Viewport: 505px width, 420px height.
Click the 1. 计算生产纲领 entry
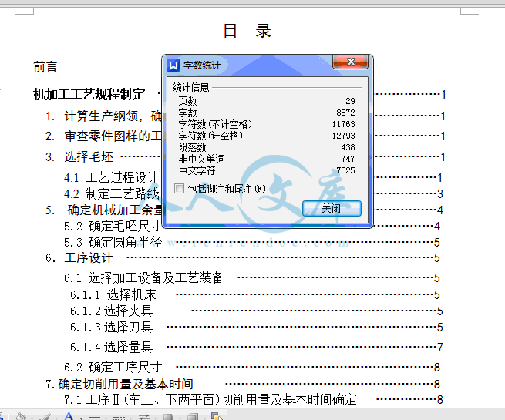pyautogui.click(x=103, y=116)
